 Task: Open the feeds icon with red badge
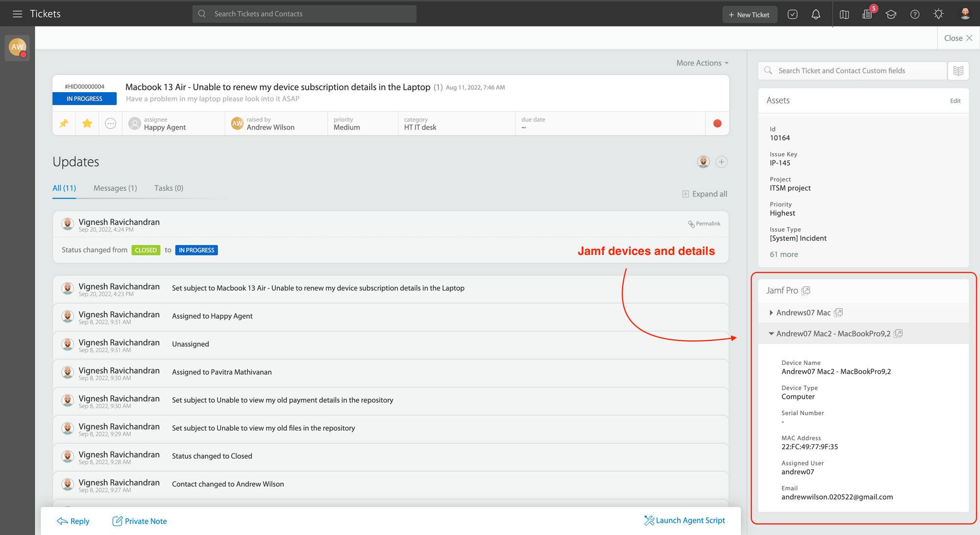867,14
